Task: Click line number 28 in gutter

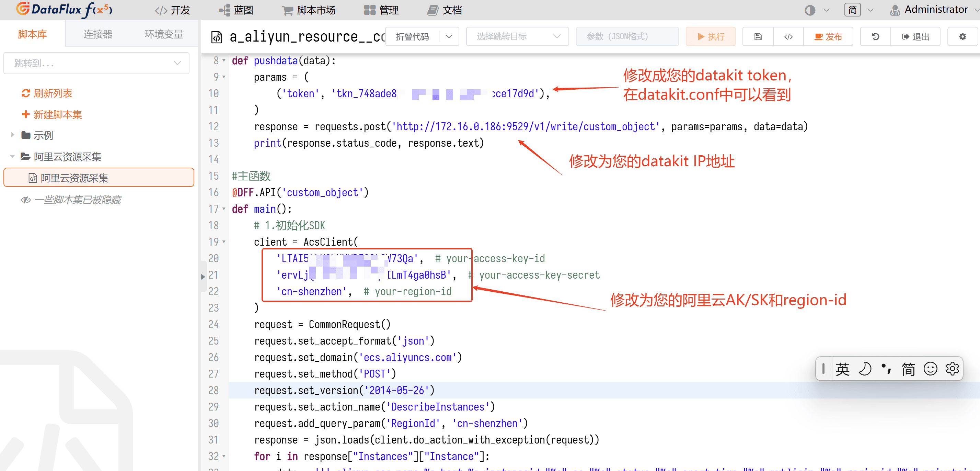Action: click(x=214, y=390)
